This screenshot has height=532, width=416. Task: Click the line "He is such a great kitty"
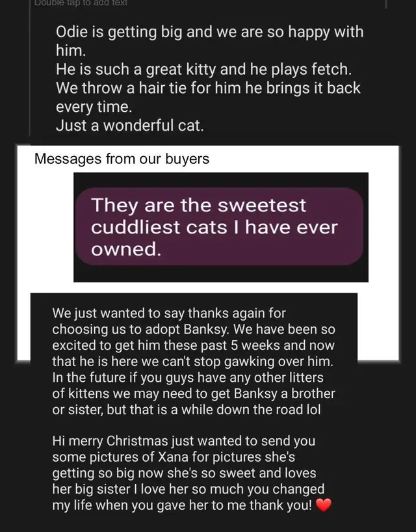203,69
